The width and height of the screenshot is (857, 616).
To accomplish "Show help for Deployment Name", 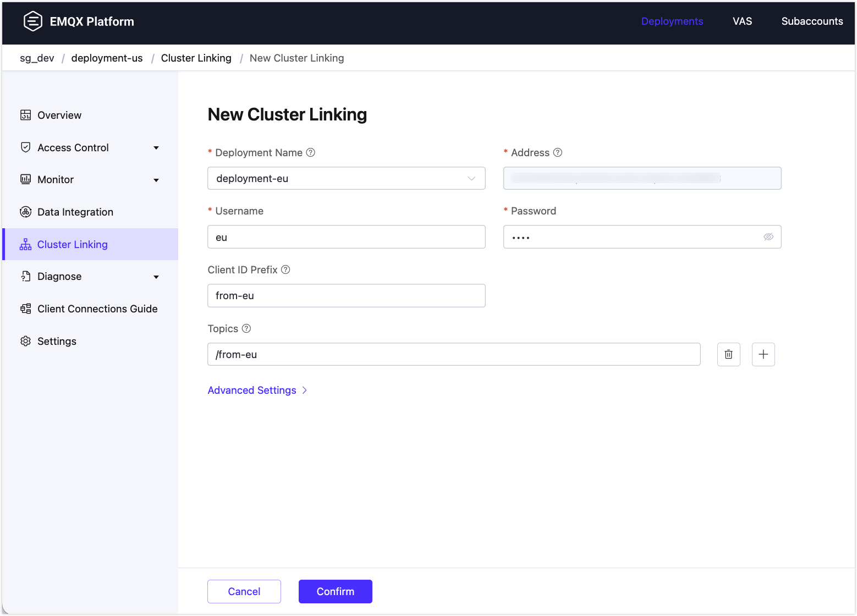I will [311, 152].
